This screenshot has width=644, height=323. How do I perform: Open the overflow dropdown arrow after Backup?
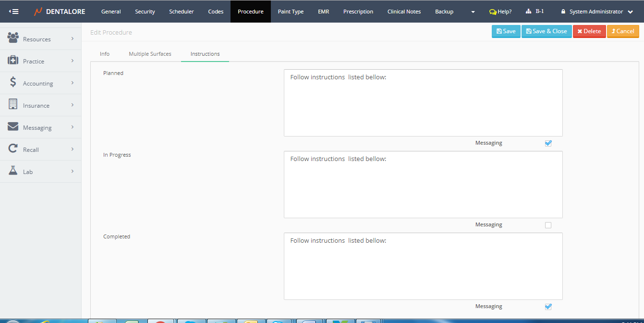(473, 12)
